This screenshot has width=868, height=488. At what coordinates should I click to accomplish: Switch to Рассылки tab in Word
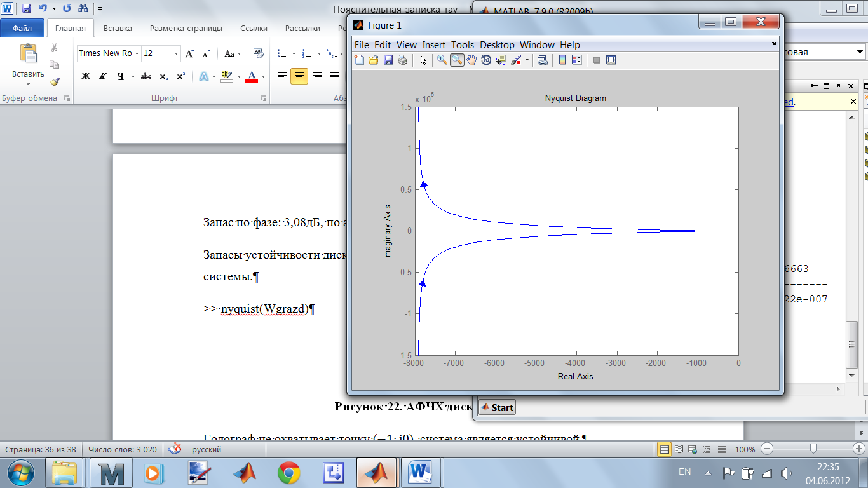click(x=302, y=29)
